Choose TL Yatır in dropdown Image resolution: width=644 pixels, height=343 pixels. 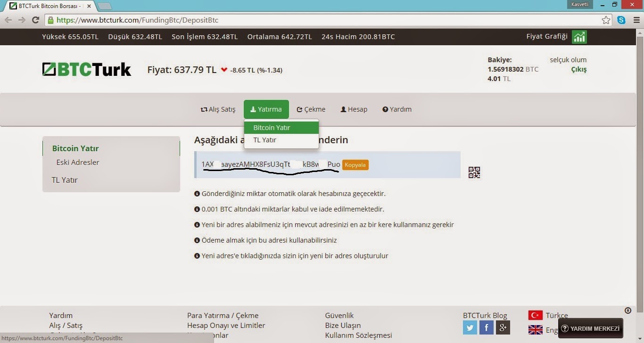281,140
